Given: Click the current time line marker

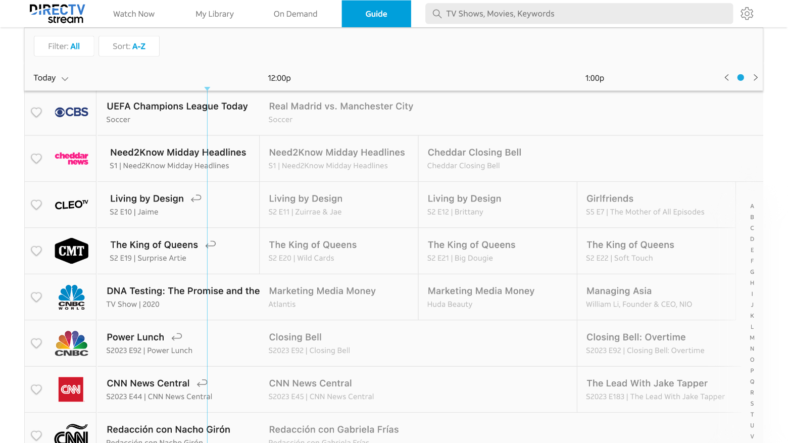Looking at the screenshot, I should (x=207, y=89).
